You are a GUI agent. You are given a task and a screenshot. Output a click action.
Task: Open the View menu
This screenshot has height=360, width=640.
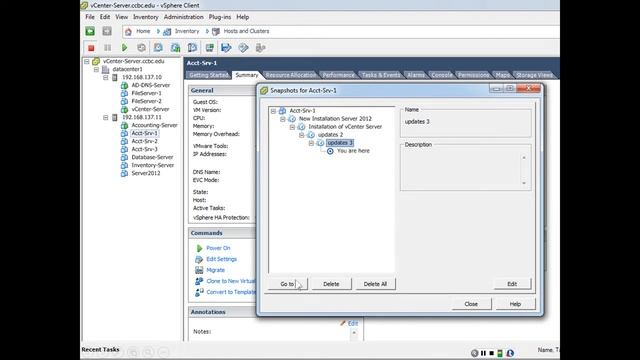122,17
